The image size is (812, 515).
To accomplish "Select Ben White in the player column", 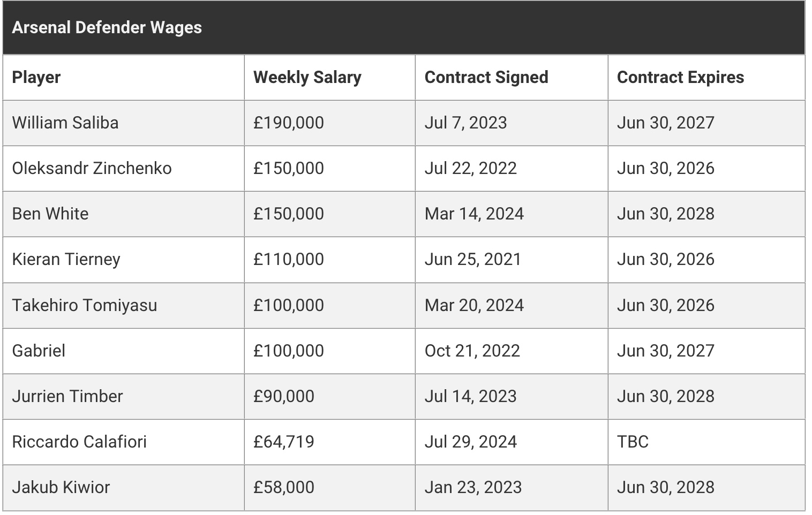I will click(x=50, y=214).
